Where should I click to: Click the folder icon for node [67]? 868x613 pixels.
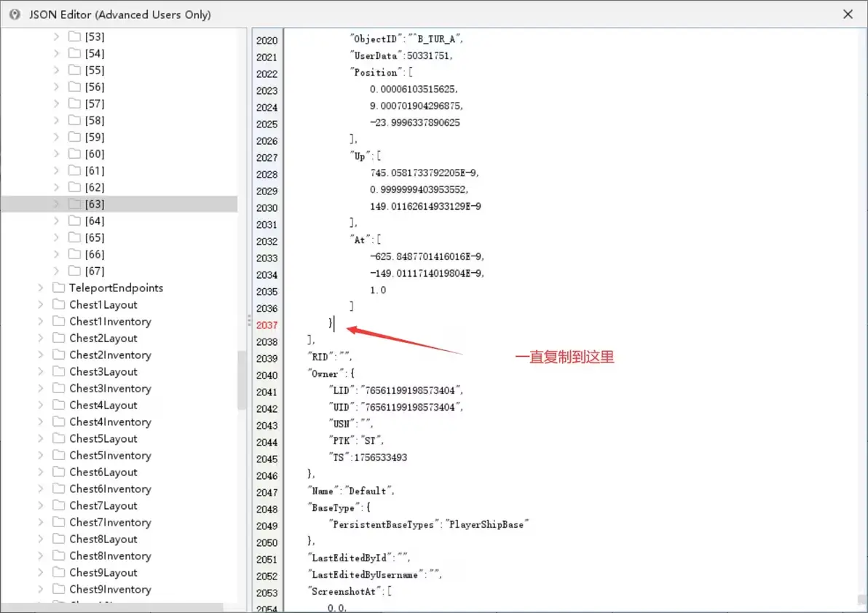click(x=74, y=271)
